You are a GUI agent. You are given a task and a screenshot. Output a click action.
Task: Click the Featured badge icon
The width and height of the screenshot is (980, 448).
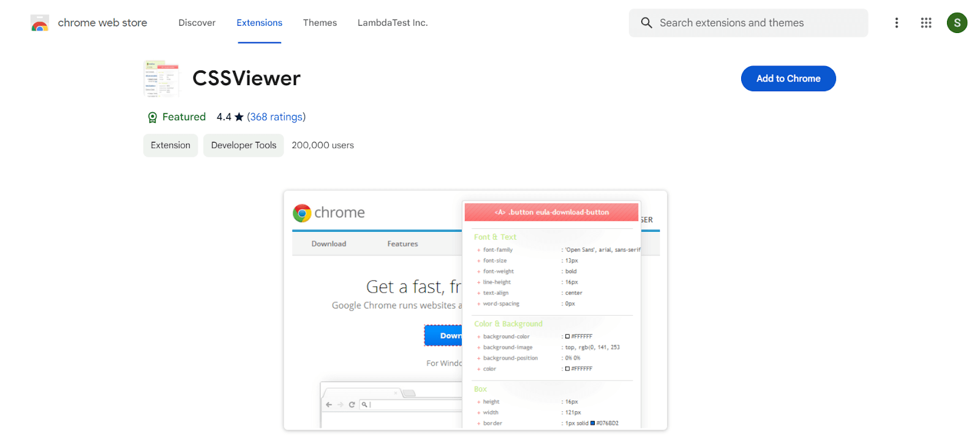(x=152, y=118)
